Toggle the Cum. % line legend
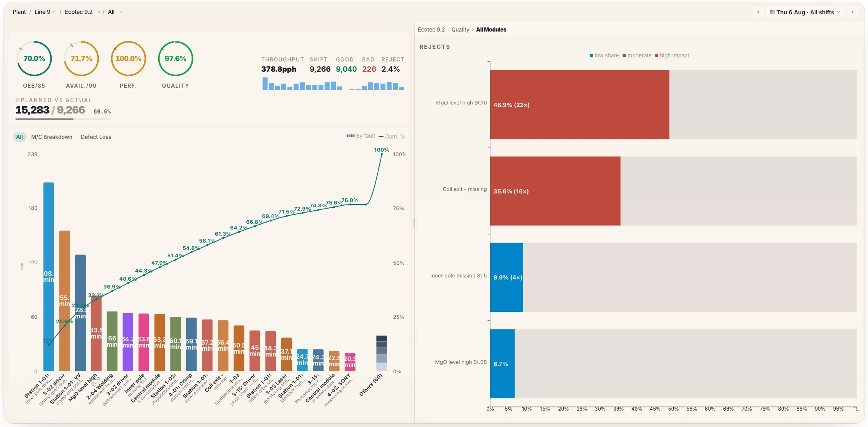 click(x=392, y=136)
